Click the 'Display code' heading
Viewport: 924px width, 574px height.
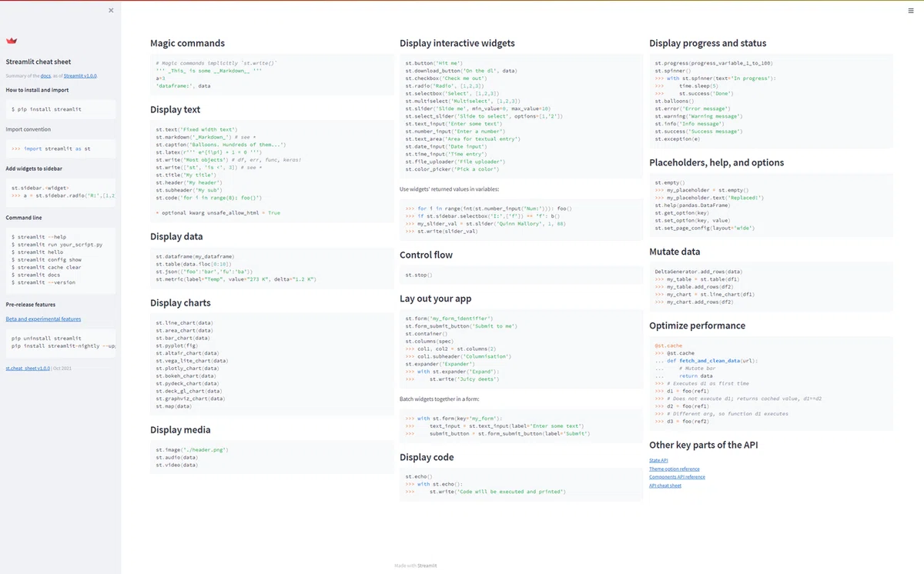coord(427,457)
